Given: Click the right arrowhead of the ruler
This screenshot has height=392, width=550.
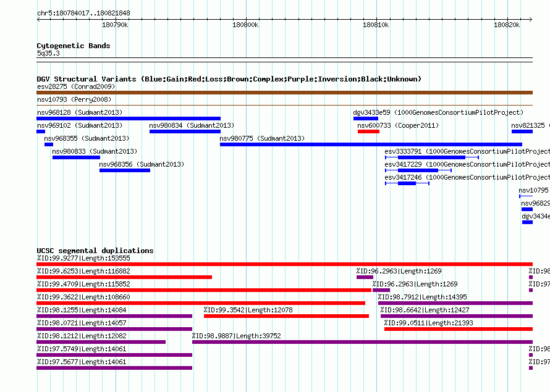Looking at the screenshot, I should [x=531, y=20].
